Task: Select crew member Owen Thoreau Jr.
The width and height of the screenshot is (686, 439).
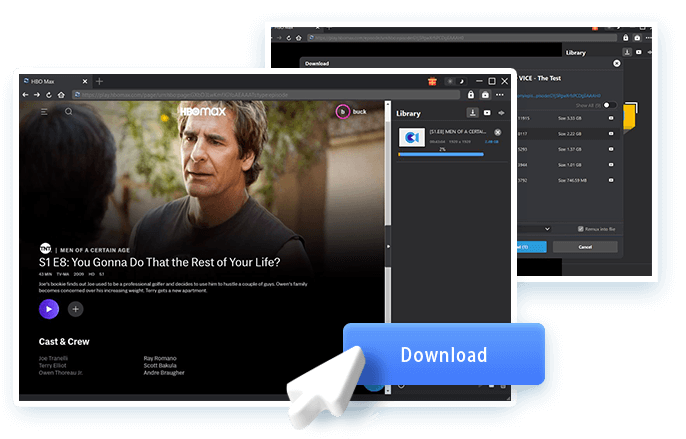Action: (x=61, y=373)
